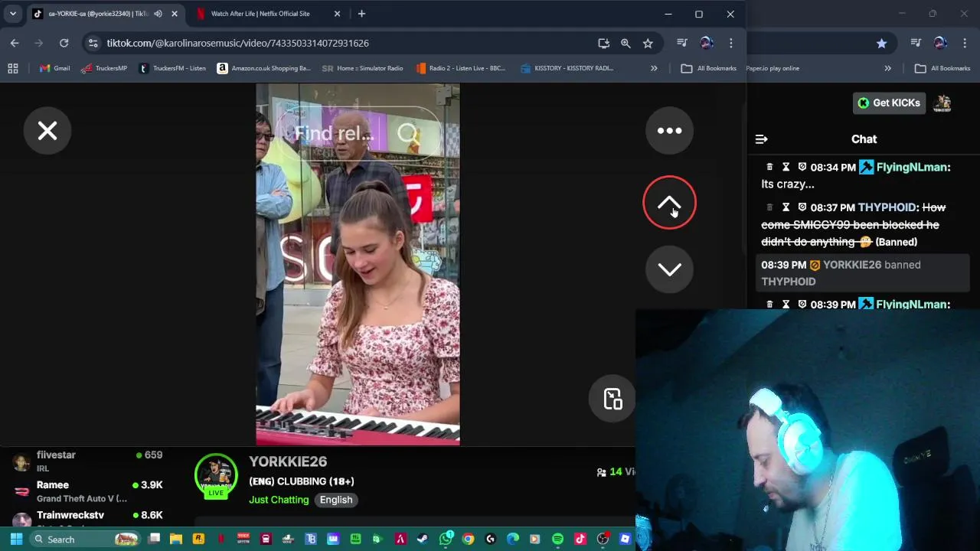Open the Windows Start menu
The image size is (980, 551).
point(16,539)
